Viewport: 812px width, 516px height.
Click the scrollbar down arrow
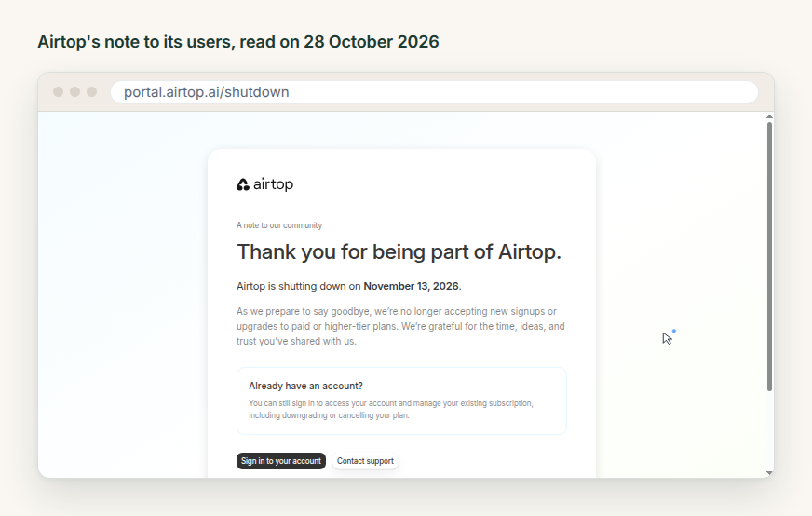click(769, 472)
